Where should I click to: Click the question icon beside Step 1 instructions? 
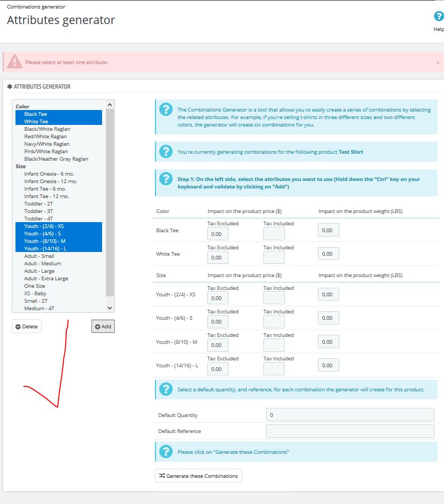(166, 179)
